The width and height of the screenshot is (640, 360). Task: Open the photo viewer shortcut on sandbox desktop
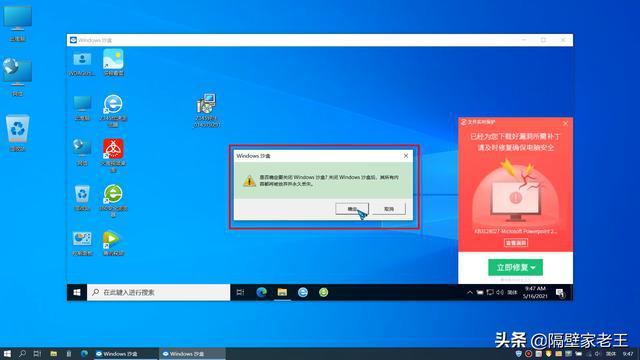pyautogui.click(x=113, y=62)
